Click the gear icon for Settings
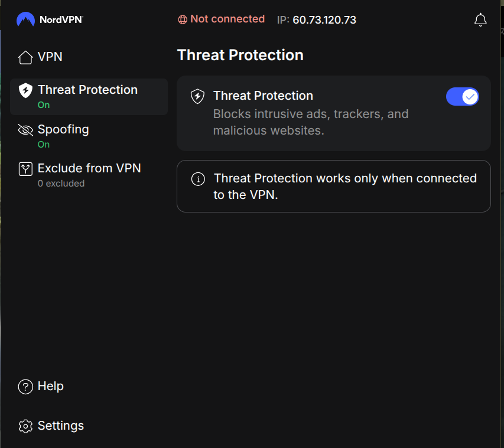 (x=25, y=426)
